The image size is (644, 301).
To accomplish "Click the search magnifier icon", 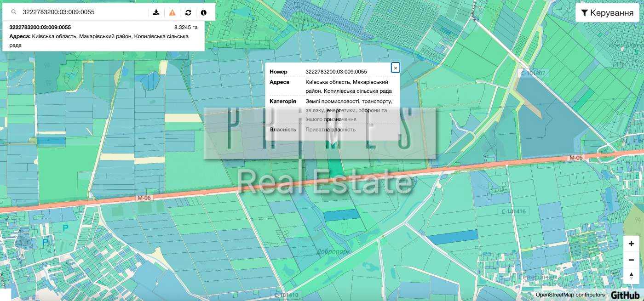I will coord(14,12).
